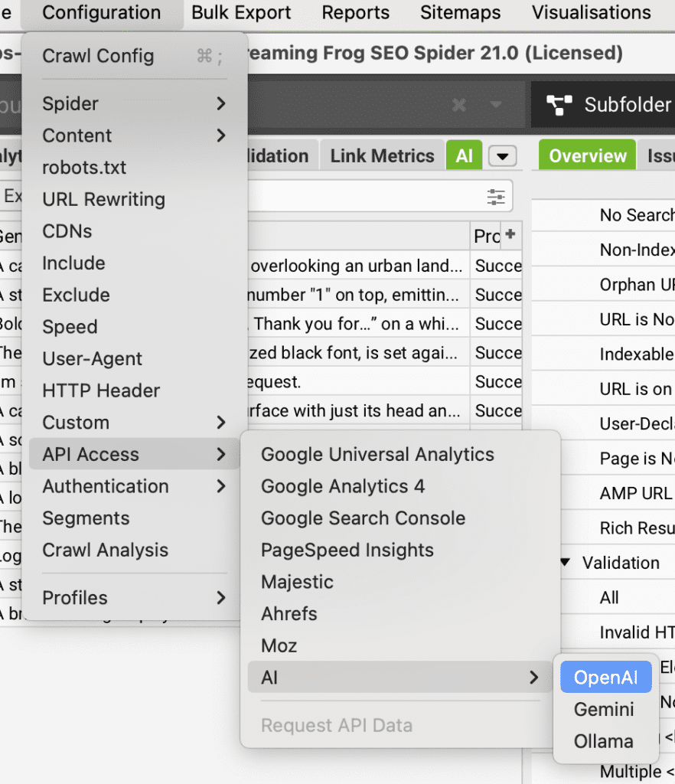Open the Reports menu
Viewport: 675px width, 784px height.
pos(355,12)
